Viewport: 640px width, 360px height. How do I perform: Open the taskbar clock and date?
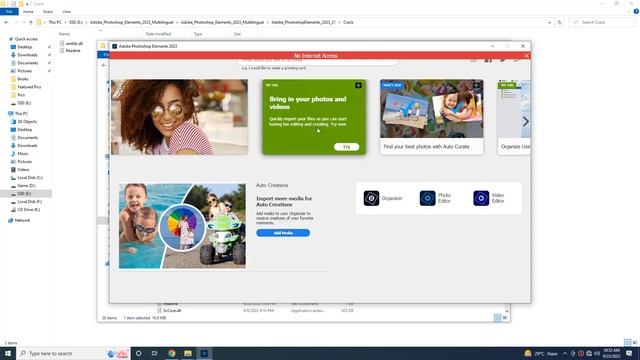[611, 353]
